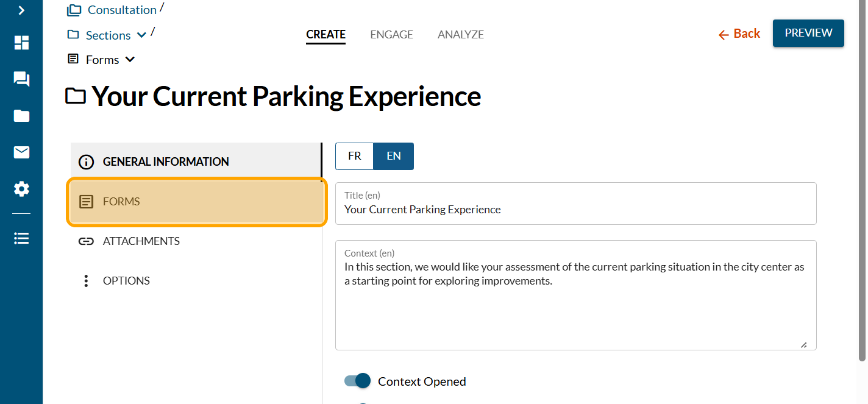Click the folder icon in sidebar
This screenshot has height=404, width=868.
point(21,116)
